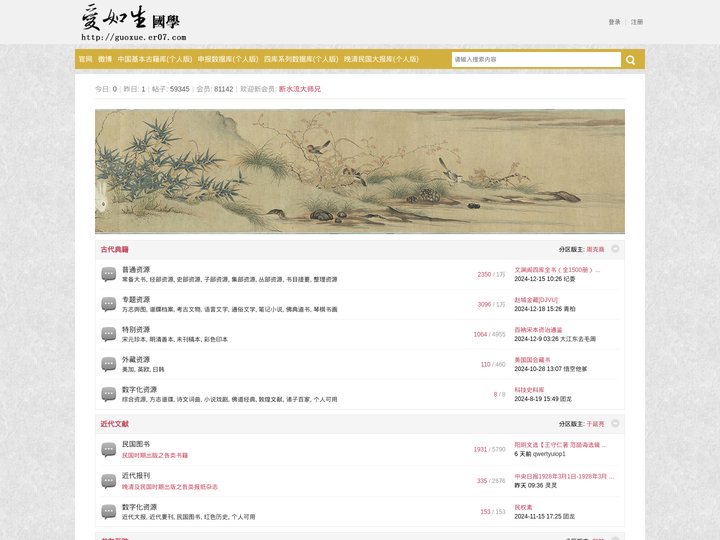This screenshot has width=720, height=540.
Task: Click thread count 110 for 外藏资源
Action: coord(485,364)
